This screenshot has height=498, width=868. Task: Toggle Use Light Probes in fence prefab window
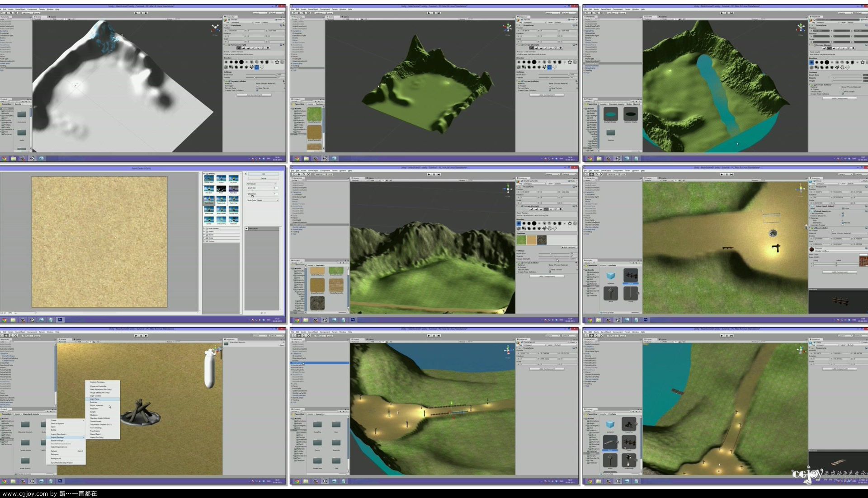(x=843, y=225)
